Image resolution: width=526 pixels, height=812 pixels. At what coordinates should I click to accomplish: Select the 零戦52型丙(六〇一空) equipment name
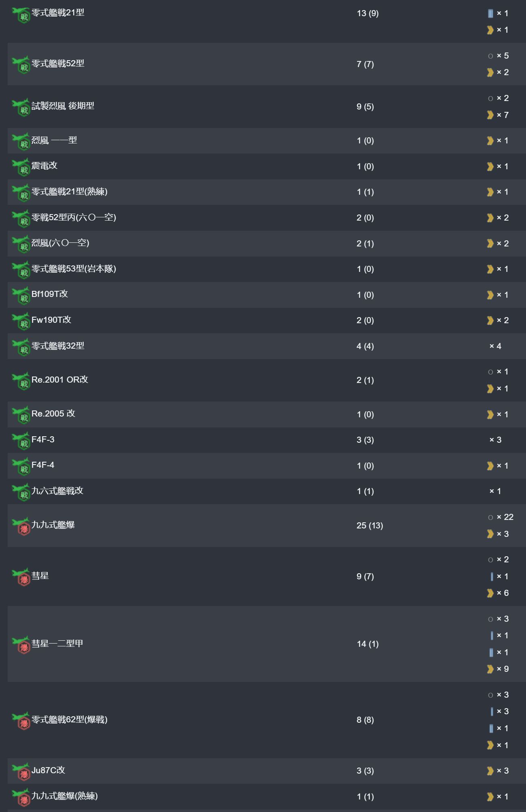click(74, 217)
